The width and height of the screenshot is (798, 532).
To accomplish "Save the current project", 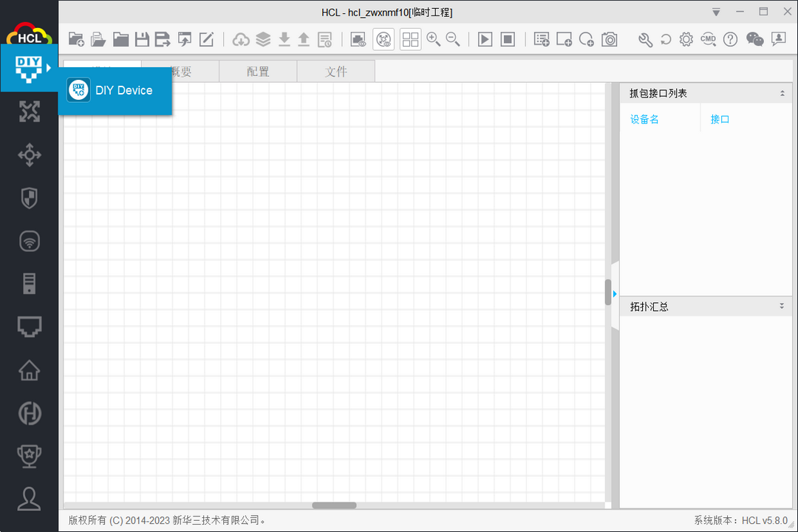I will (x=142, y=39).
